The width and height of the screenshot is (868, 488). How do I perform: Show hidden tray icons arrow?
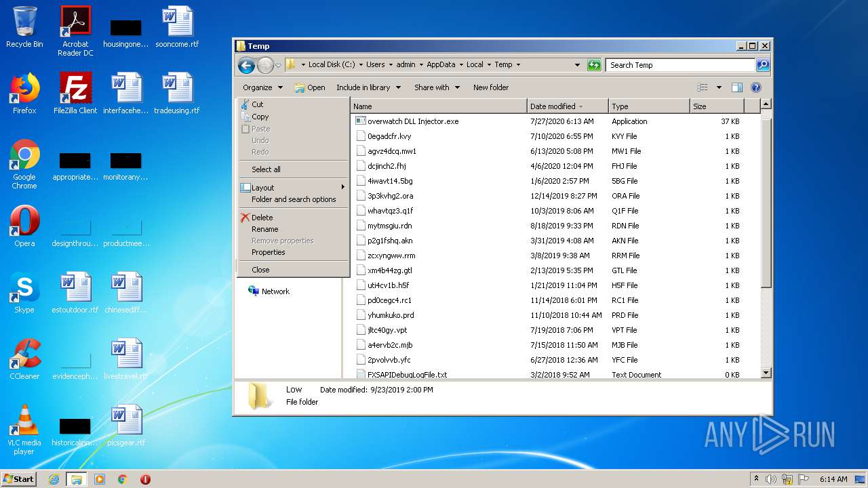click(756, 479)
